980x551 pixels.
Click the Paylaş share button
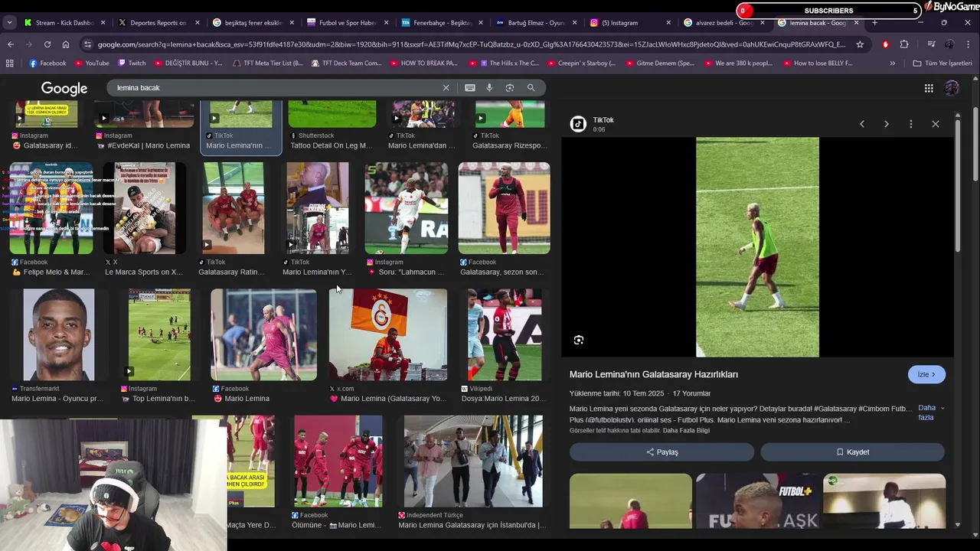[661, 452]
